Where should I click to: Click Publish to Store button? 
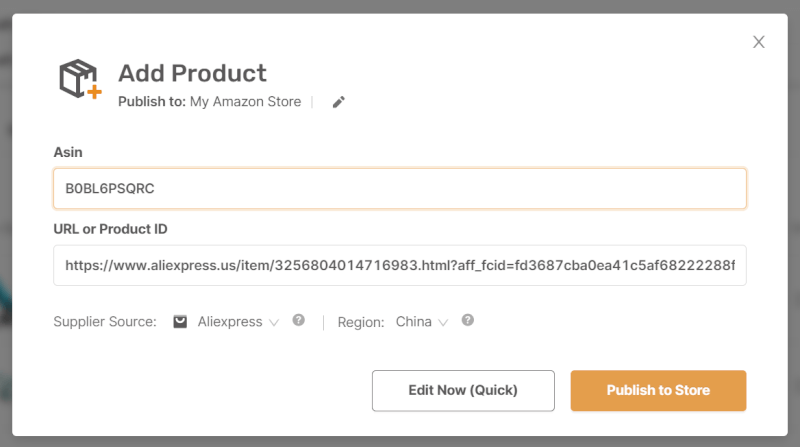click(658, 391)
